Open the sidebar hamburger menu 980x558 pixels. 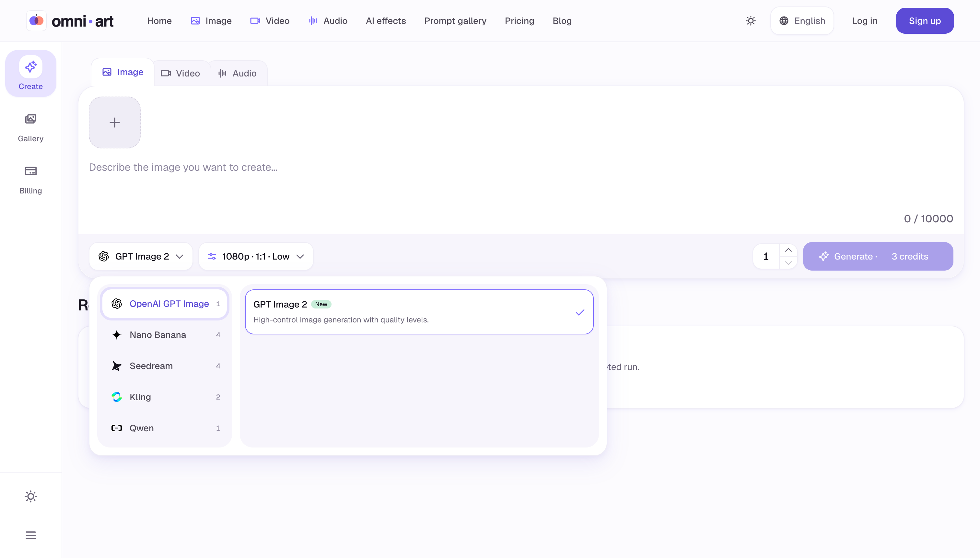(31, 535)
